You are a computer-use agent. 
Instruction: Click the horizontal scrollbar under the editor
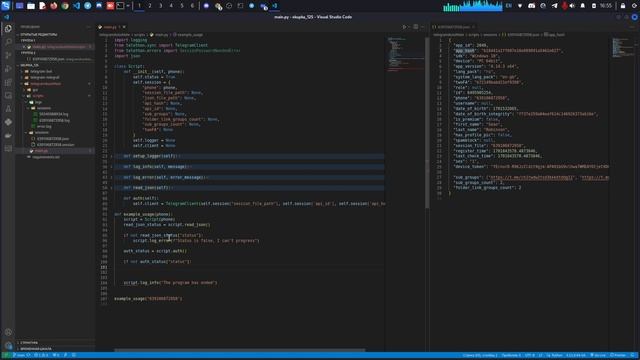click(240, 350)
